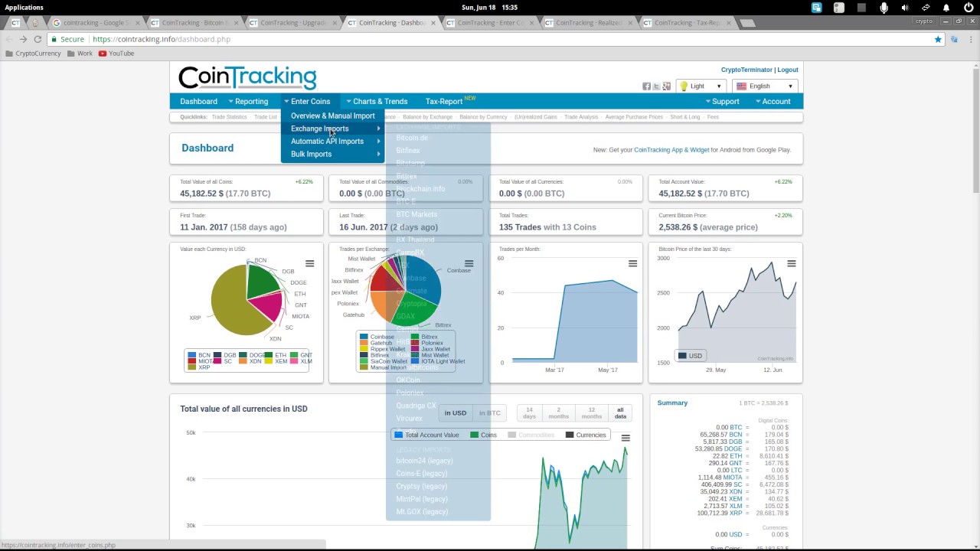
Task: Select the 12 months range
Action: coord(591,413)
